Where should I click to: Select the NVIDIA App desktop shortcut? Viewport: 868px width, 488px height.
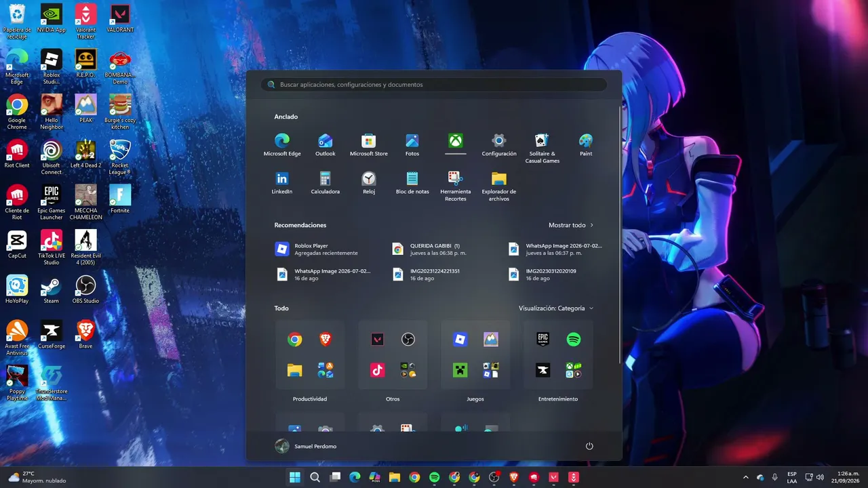coord(52,19)
